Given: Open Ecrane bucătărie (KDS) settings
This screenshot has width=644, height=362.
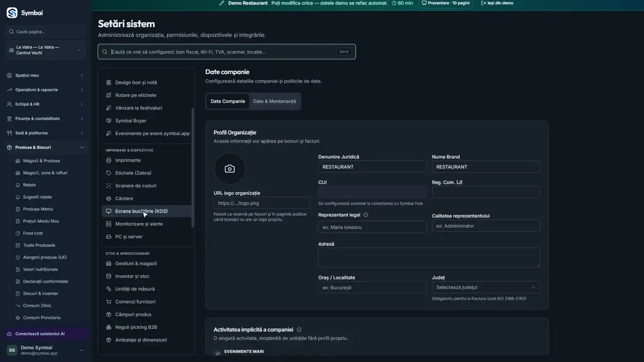Looking at the screenshot, I should tap(146, 211).
